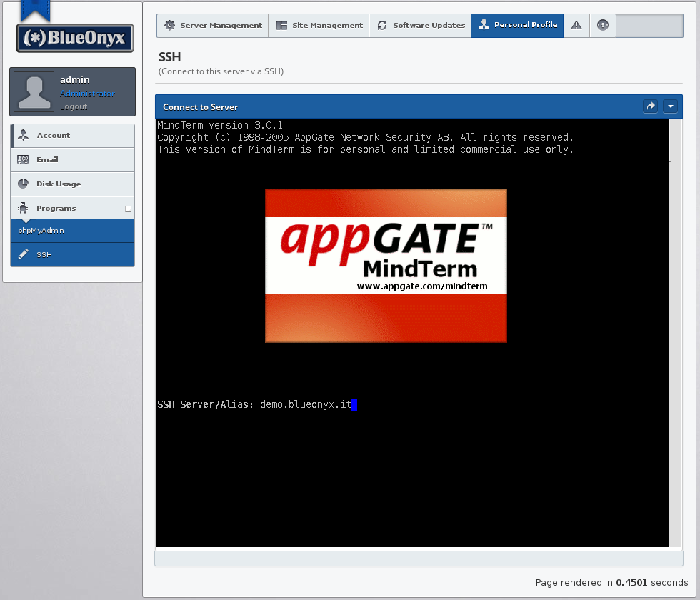
Task: Collapse the Programs section minus toggle
Action: 128,209
